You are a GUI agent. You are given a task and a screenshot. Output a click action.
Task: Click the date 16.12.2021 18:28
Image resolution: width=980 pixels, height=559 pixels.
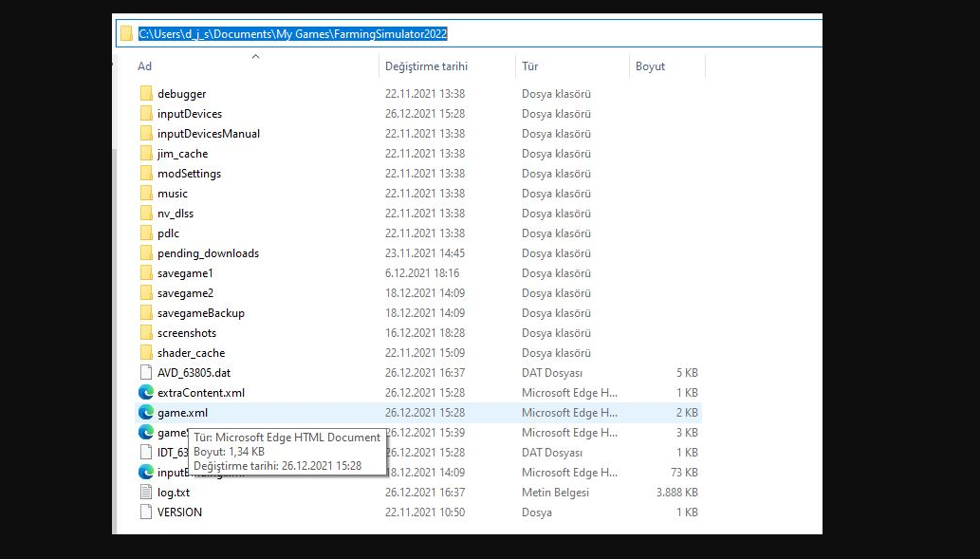tap(425, 333)
